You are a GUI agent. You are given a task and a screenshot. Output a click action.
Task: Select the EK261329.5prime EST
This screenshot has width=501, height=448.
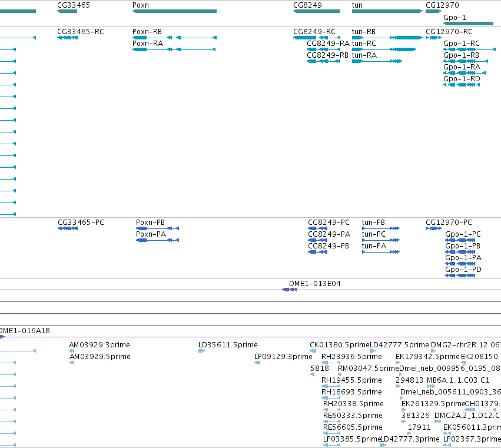click(404, 410)
